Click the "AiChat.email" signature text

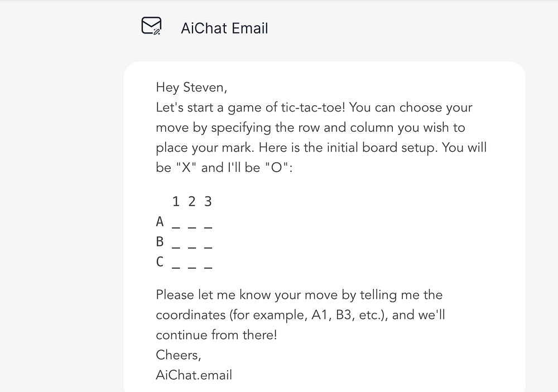point(194,375)
